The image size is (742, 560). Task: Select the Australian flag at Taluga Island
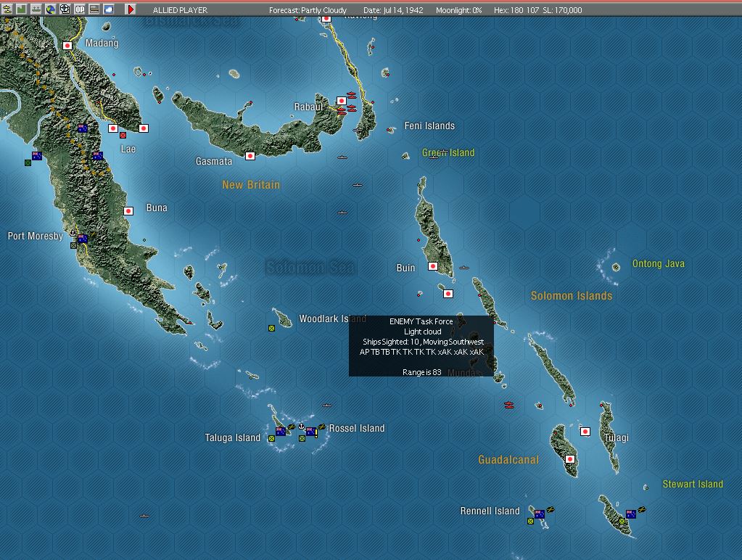coord(281,431)
